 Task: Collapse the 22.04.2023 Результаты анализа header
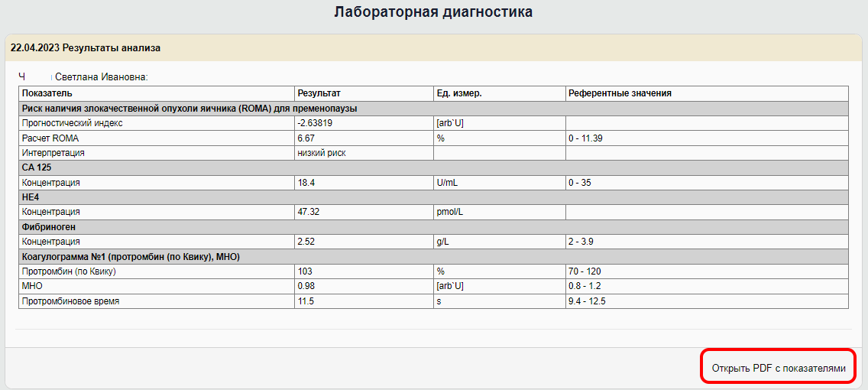(x=86, y=47)
